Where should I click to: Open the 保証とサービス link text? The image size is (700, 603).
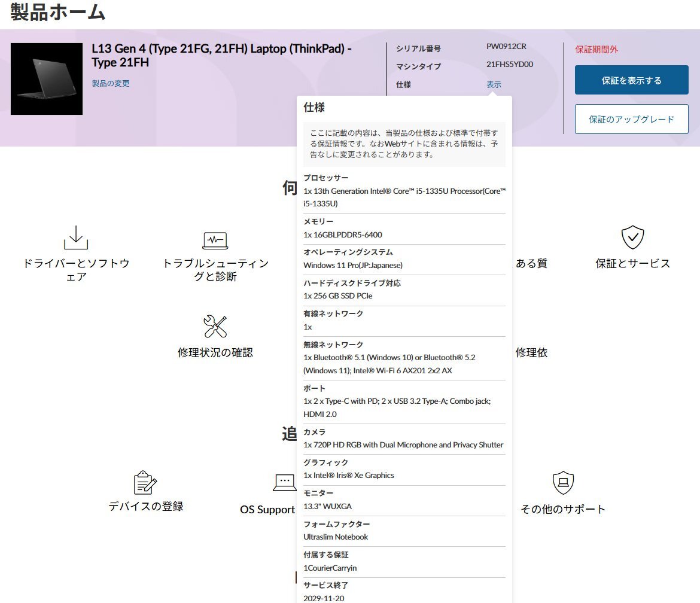632,263
